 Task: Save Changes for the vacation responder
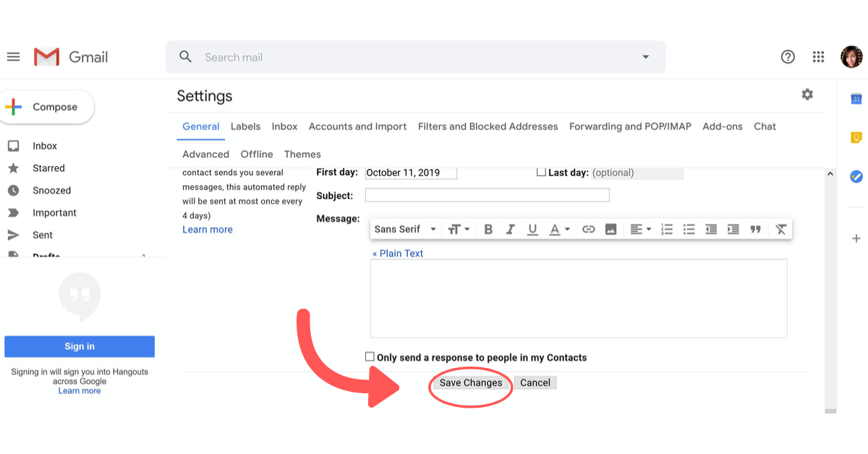coord(470,382)
